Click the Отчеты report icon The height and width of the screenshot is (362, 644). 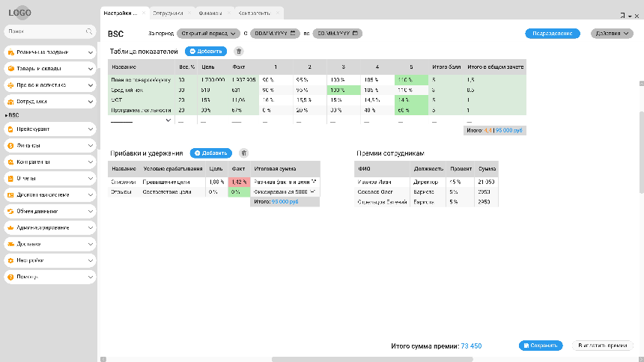point(10,178)
